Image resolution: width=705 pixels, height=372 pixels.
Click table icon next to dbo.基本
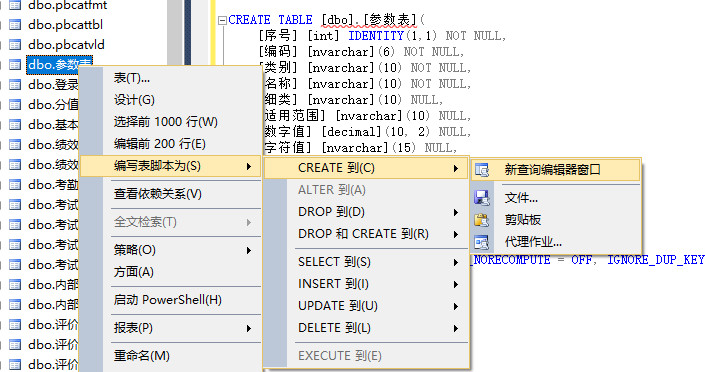click(15, 125)
